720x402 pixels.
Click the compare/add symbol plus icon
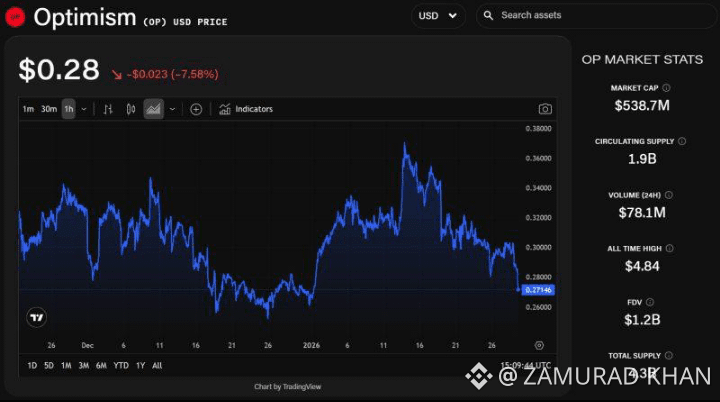point(196,109)
